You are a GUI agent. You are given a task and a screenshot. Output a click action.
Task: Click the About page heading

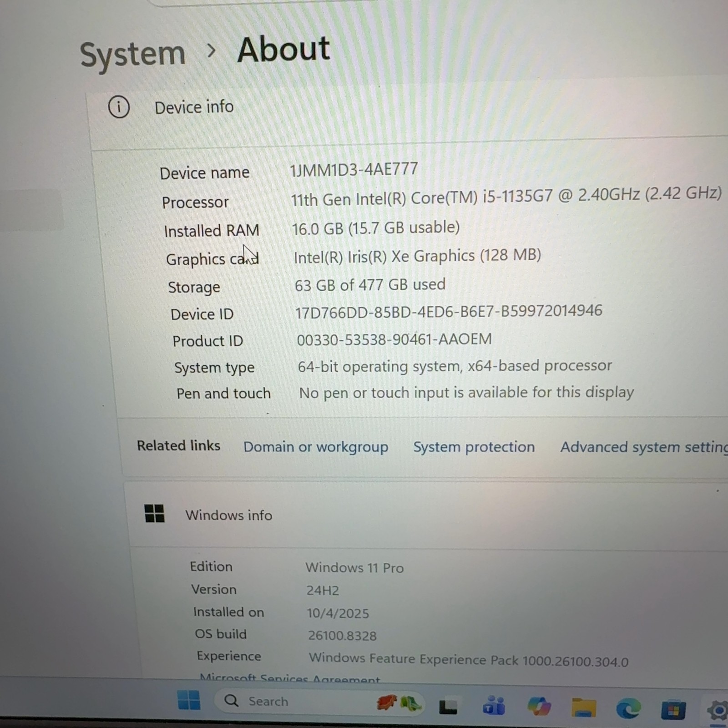283,49
